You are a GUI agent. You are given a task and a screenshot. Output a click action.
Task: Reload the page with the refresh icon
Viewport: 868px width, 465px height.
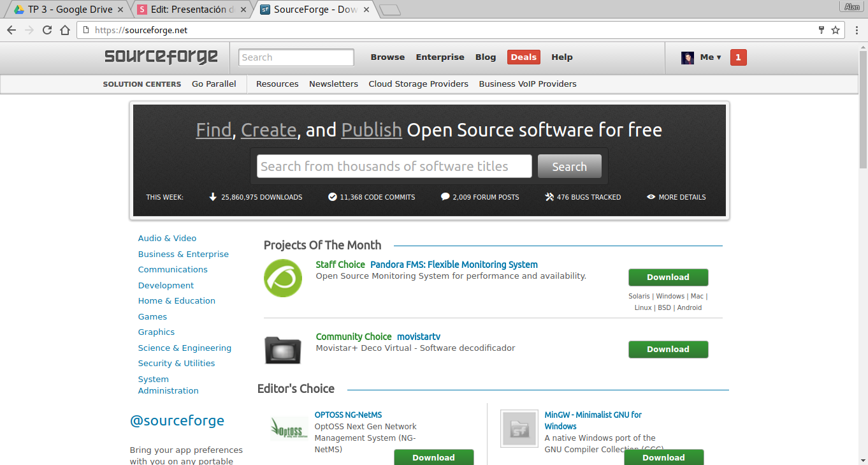[47, 30]
